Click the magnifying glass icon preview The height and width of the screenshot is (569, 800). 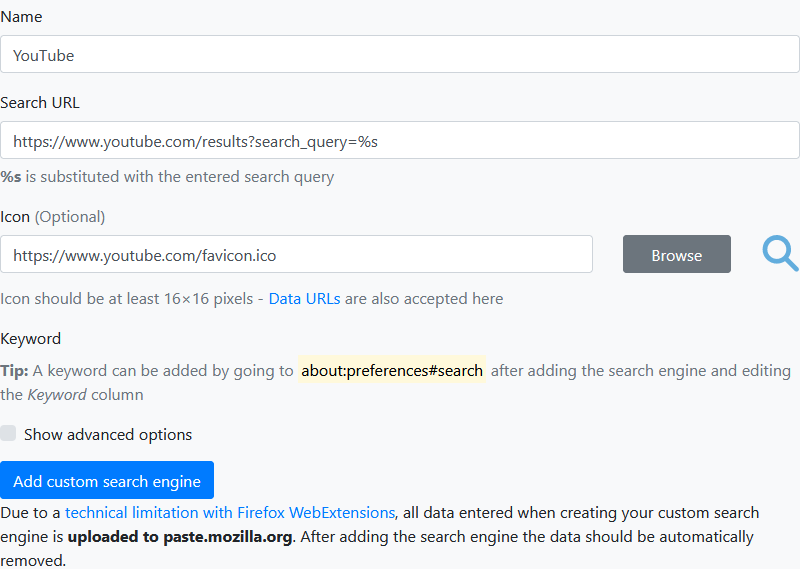click(780, 253)
